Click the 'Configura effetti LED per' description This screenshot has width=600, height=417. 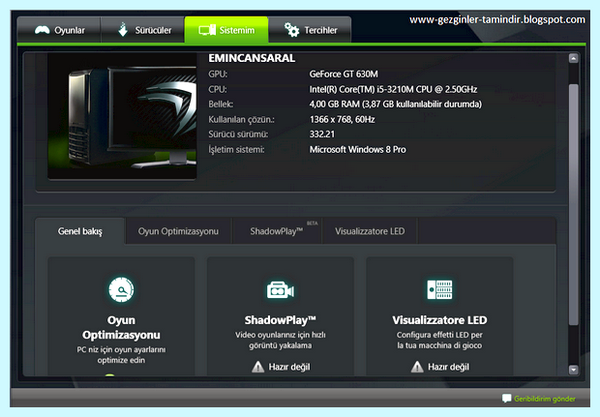pyautogui.click(x=439, y=335)
